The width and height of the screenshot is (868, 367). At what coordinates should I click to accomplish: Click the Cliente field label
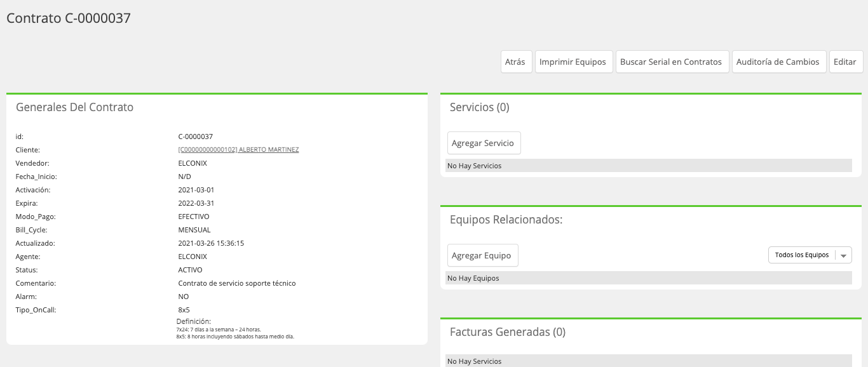(28, 150)
